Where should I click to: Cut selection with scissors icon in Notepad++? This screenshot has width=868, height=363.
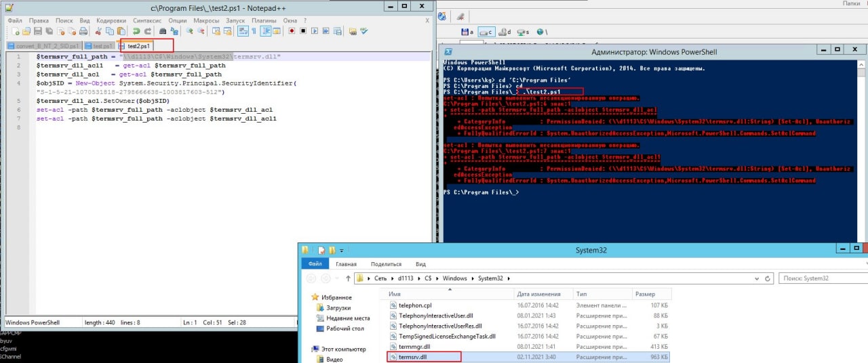click(x=98, y=31)
